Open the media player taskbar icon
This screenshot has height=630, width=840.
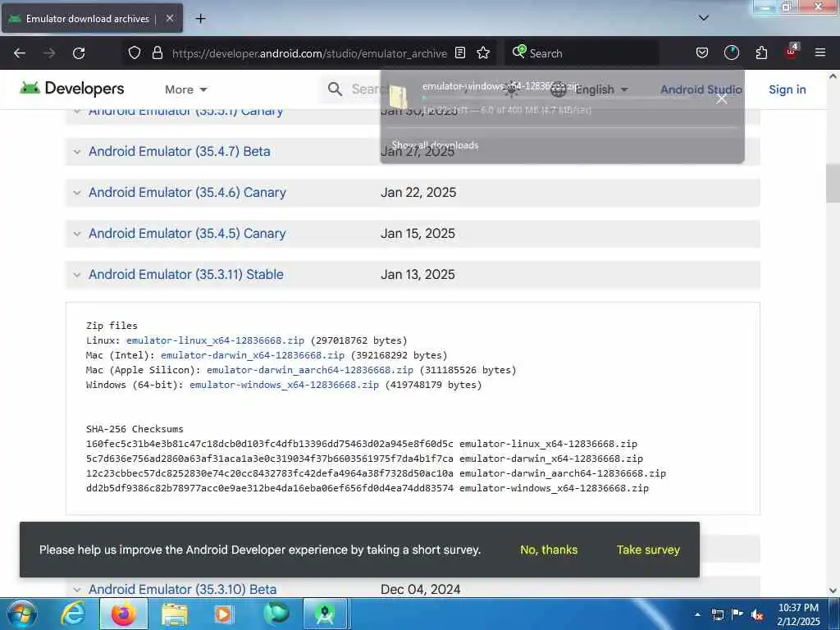223,614
